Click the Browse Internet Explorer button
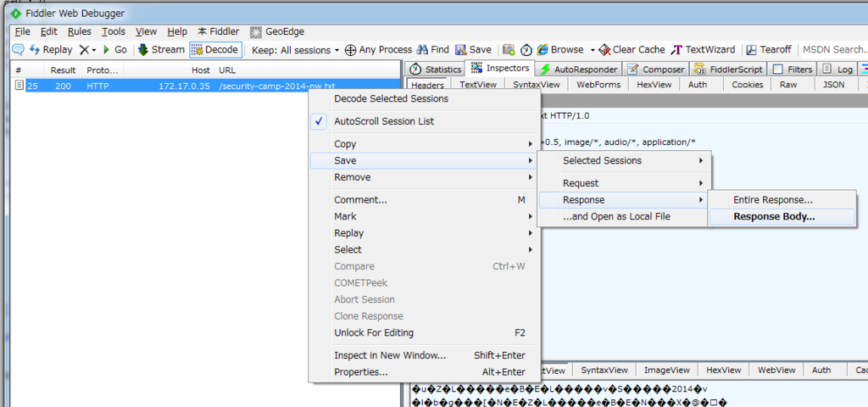The height and width of the screenshot is (407, 868). coord(559,50)
